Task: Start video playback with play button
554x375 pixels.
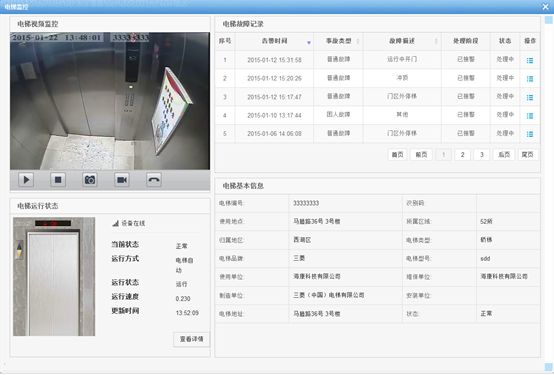Action: (x=26, y=180)
